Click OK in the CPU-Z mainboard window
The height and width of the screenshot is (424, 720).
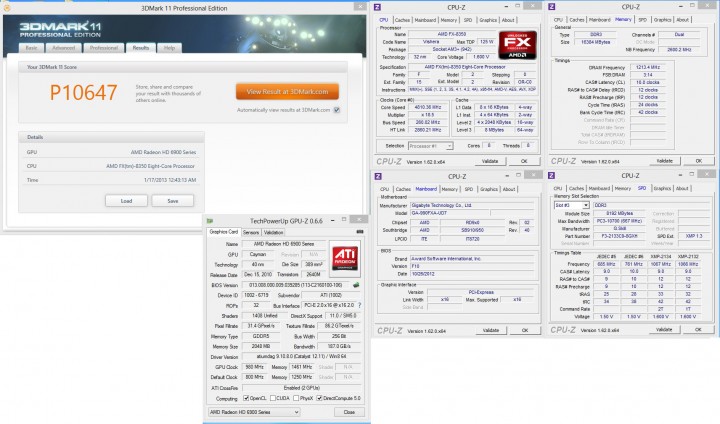[525, 330]
